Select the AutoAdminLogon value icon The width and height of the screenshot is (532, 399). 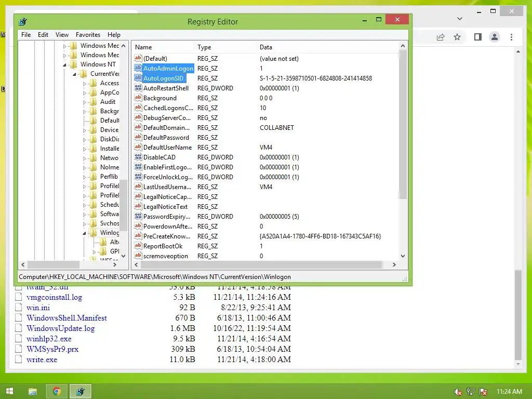pyautogui.click(x=138, y=68)
